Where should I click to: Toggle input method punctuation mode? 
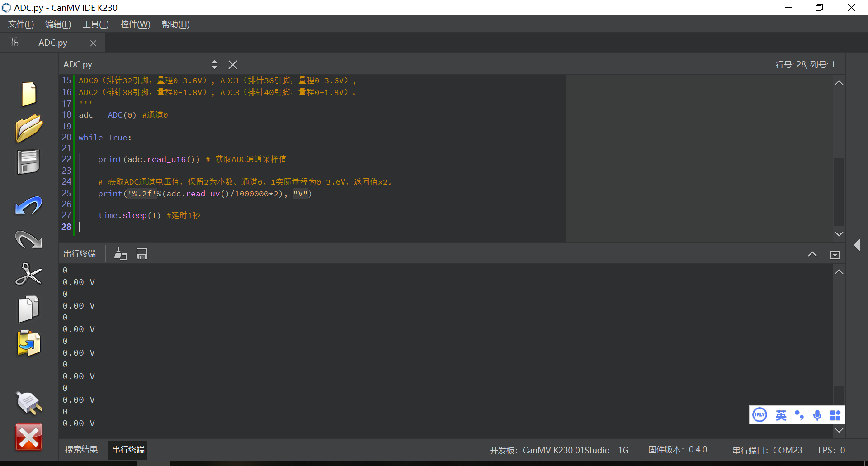pyautogui.click(x=799, y=415)
